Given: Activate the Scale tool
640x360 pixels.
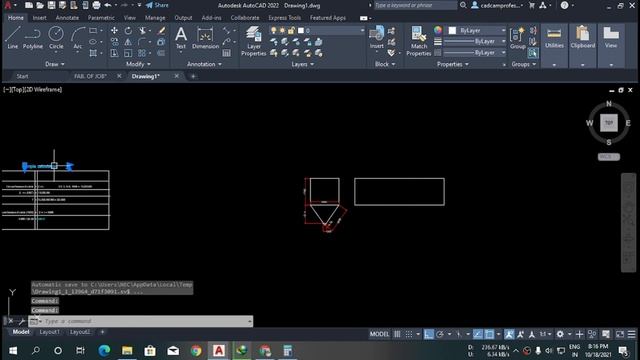Looking at the screenshot, I should pyautogui.click(x=128, y=53).
